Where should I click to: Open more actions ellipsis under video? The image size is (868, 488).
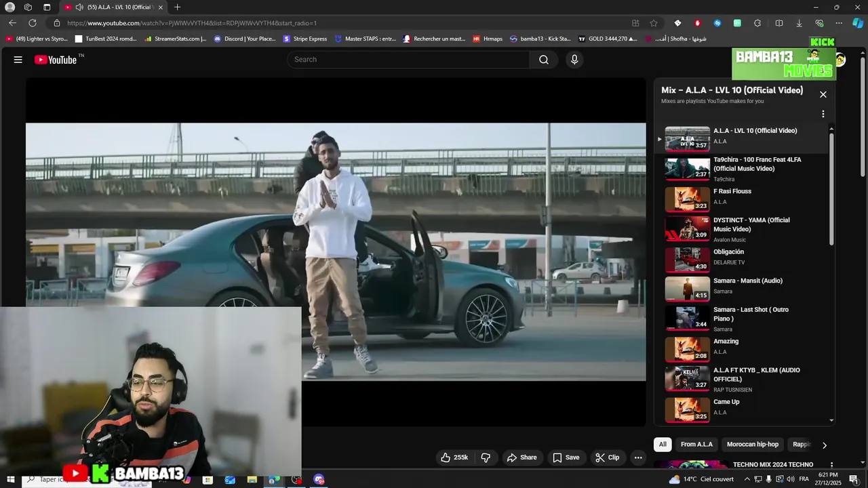click(x=638, y=457)
